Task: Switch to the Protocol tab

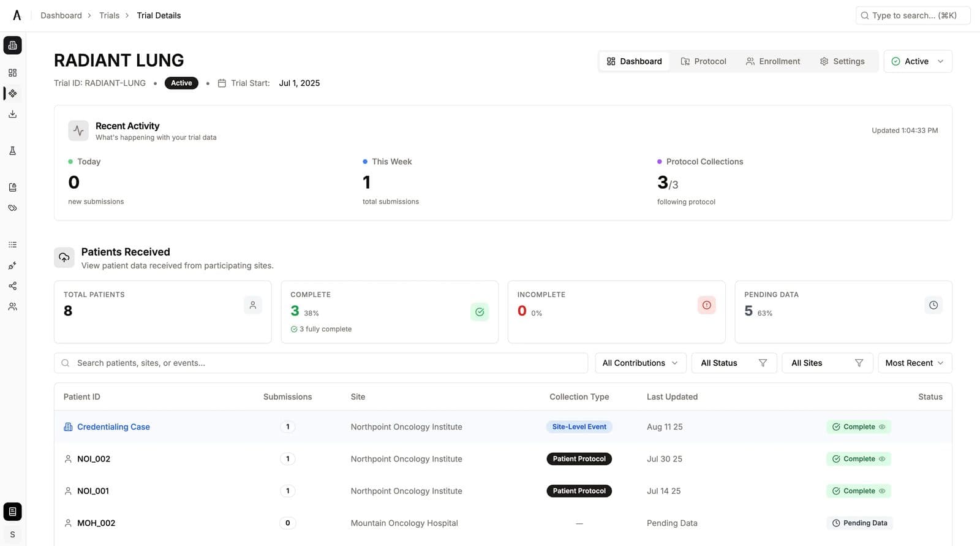Action: click(703, 61)
